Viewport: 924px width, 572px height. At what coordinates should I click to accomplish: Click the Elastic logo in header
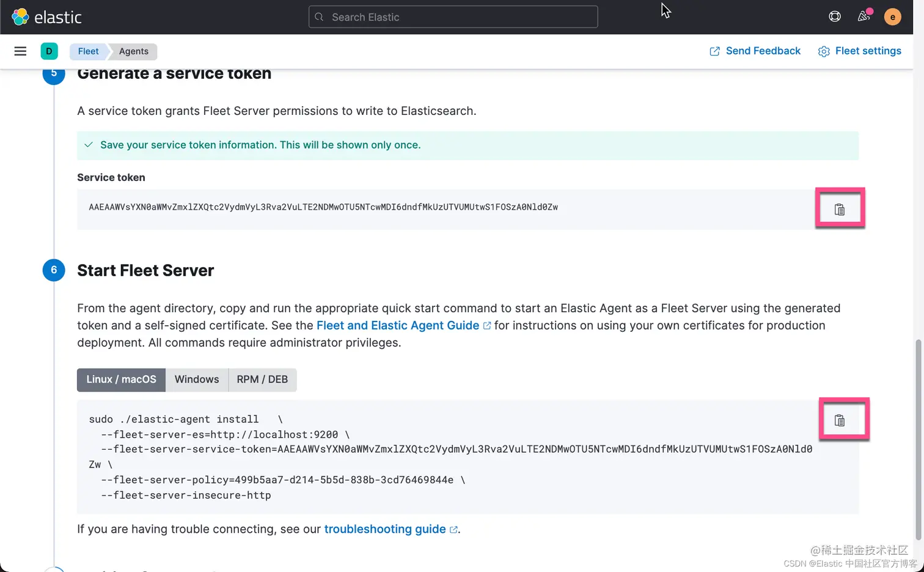point(46,17)
